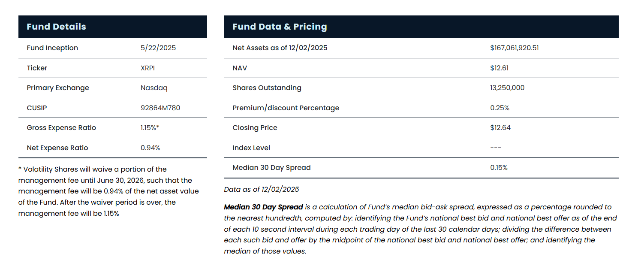Image resolution: width=644 pixels, height=269 pixels.
Task: Click the Shares Outstanding value 13,250,000
Action: point(507,88)
